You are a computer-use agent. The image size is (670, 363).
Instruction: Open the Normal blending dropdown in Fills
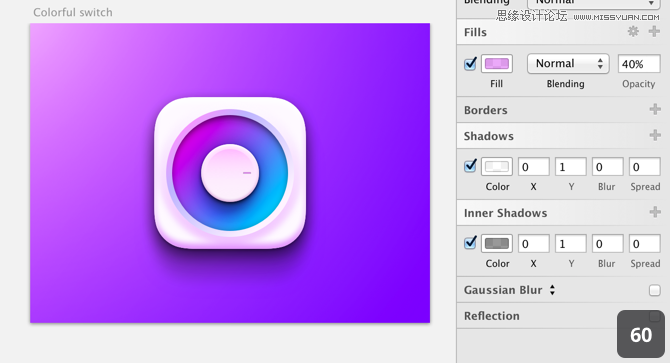pyautogui.click(x=568, y=64)
